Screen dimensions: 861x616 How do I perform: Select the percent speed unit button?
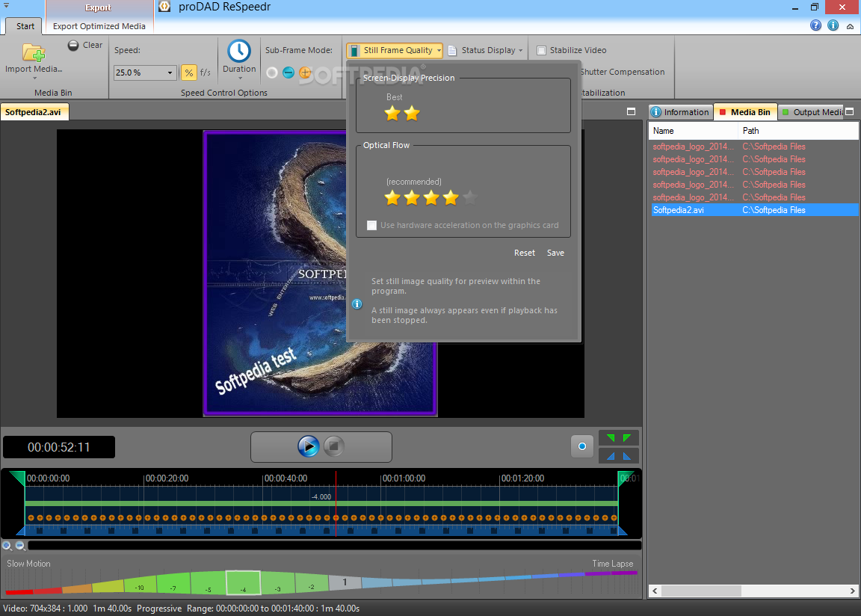[188, 73]
